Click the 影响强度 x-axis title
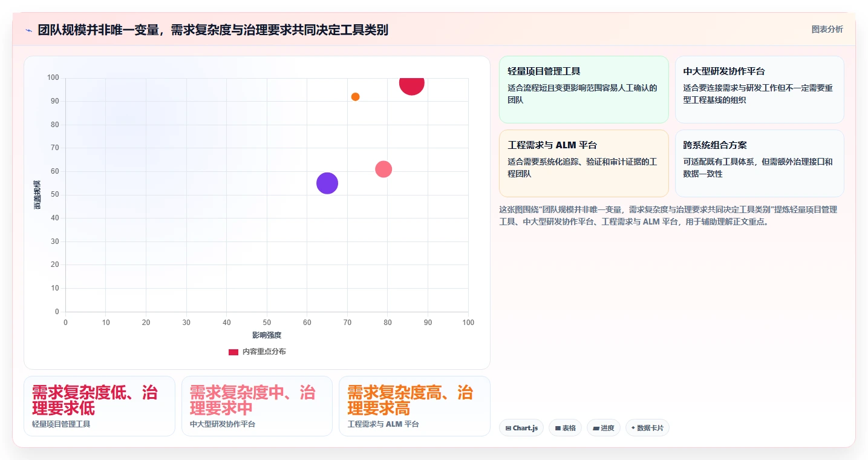This screenshot has height=460, width=868. (267, 335)
